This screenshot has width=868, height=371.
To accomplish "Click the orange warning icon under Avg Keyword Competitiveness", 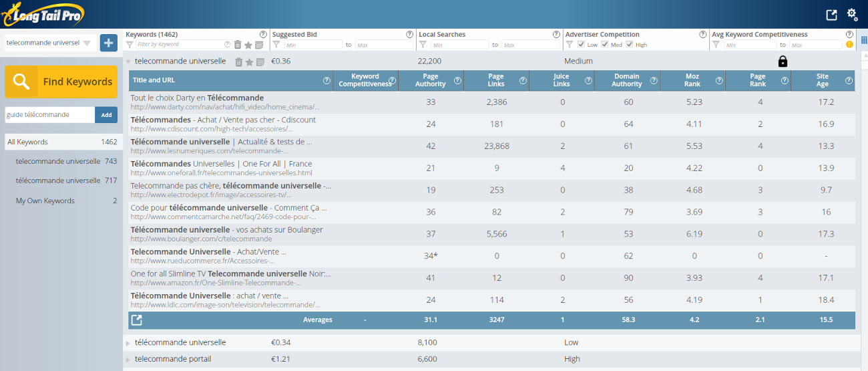I will tap(849, 45).
